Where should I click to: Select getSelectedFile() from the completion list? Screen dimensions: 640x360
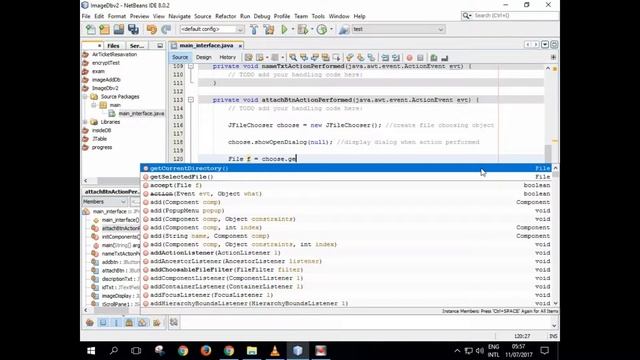(x=346, y=177)
